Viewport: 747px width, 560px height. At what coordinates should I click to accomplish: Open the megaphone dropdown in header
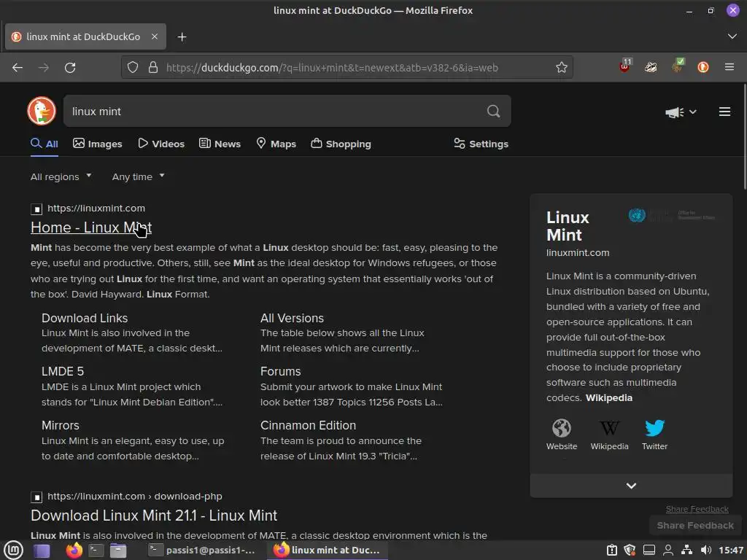tap(681, 112)
